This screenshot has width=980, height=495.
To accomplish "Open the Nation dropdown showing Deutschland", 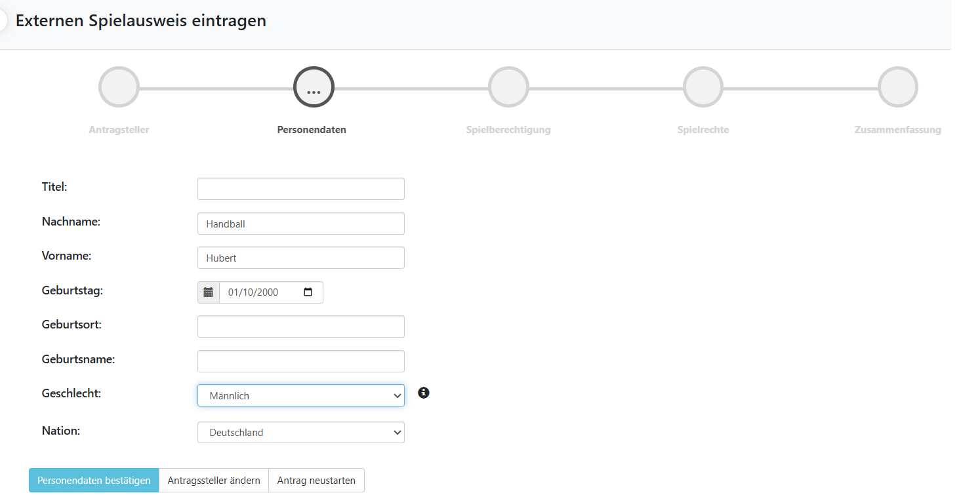I will coord(300,433).
